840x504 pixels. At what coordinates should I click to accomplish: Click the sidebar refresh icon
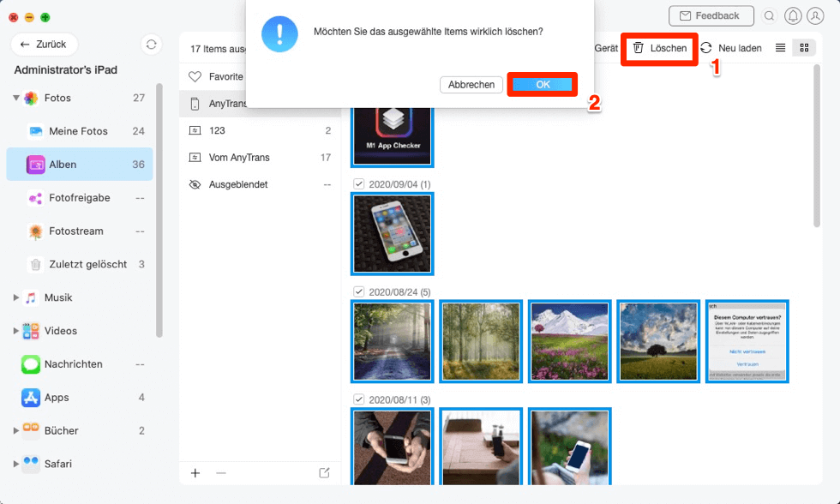[x=152, y=45]
